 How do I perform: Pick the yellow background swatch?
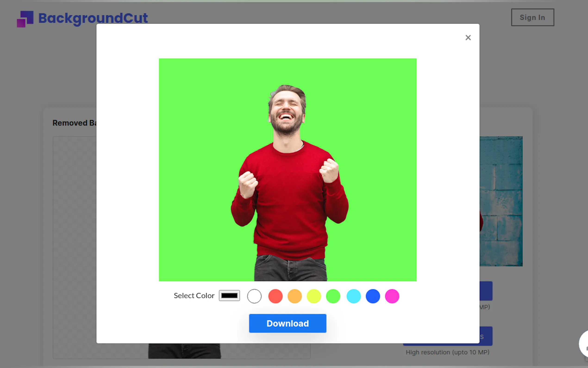tap(314, 296)
